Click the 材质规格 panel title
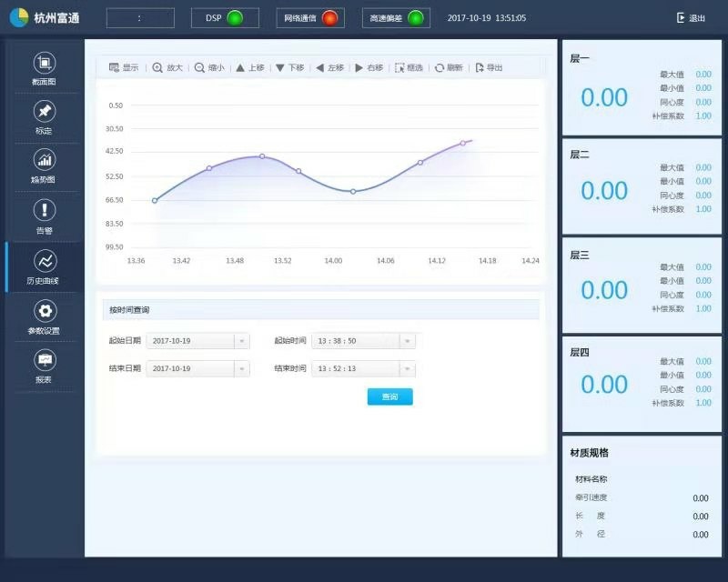The image size is (728, 582). (589, 453)
